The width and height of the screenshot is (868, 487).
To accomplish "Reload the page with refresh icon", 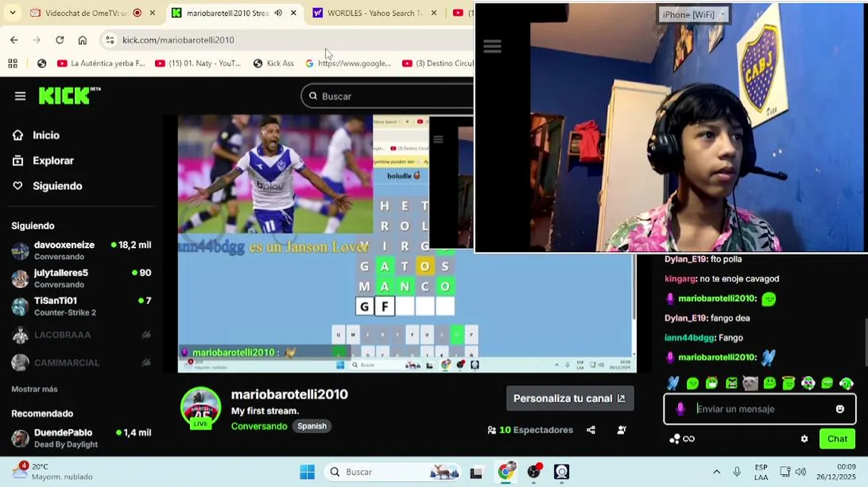I will 59,40.
